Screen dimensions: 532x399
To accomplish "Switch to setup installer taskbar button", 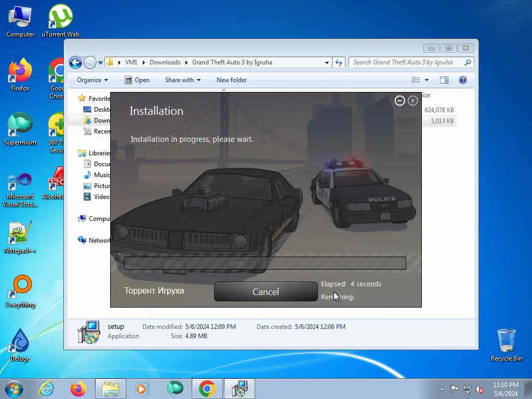I will click(240, 389).
